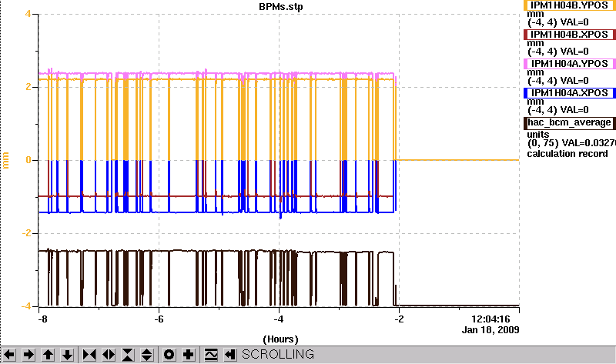Pan the plot up with the up arrow

(x=48, y=355)
